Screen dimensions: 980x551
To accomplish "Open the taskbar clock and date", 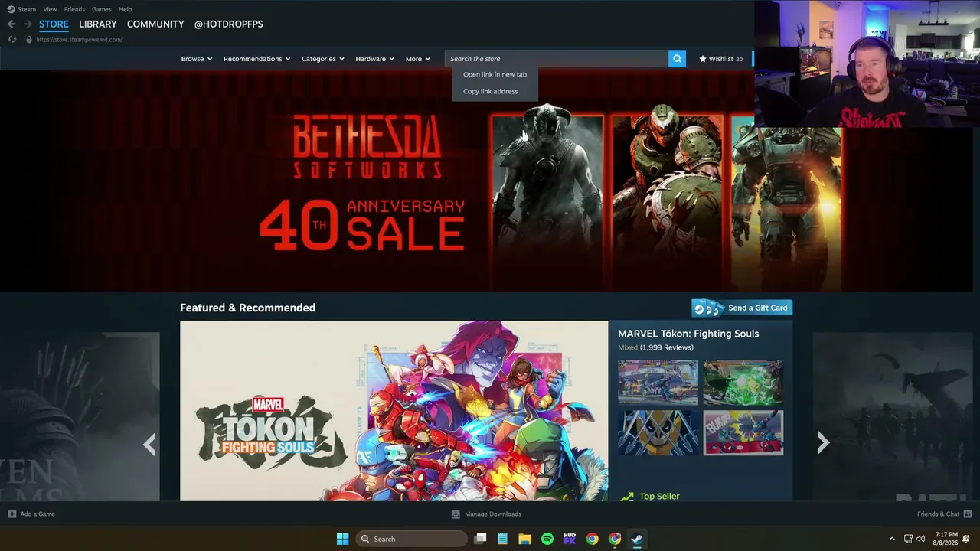I will [x=946, y=539].
